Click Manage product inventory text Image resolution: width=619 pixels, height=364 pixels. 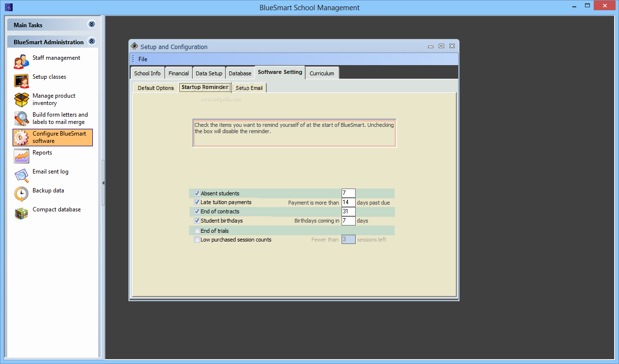click(54, 100)
